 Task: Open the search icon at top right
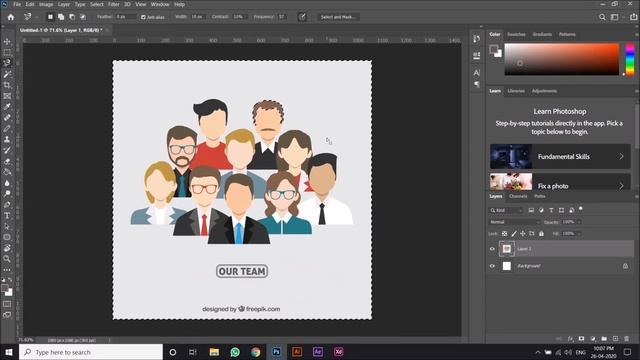(602, 17)
